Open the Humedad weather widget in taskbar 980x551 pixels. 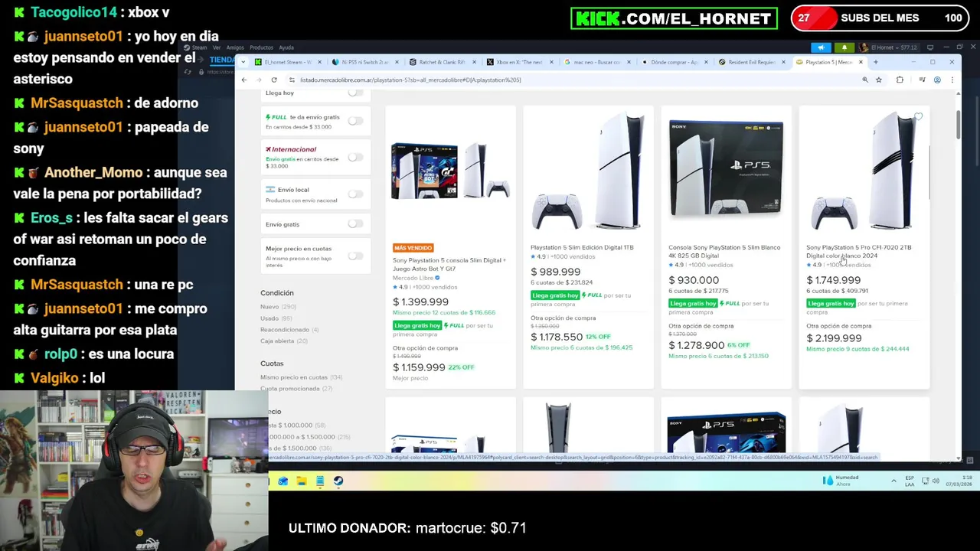pyautogui.click(x=841, y=481)
